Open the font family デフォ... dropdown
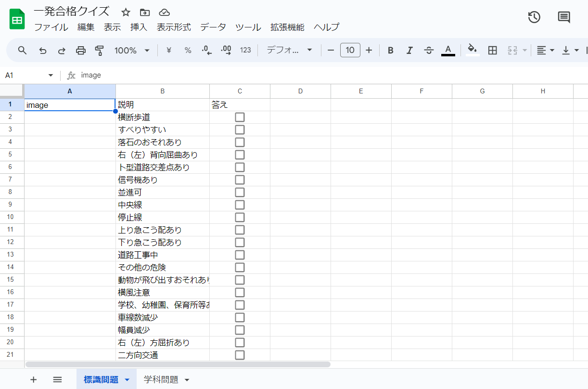588x389 pixels. point(290,50)
